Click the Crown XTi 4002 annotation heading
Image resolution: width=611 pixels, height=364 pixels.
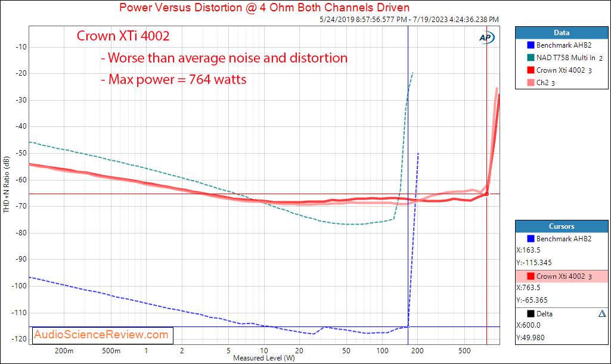tap(123, 36)
